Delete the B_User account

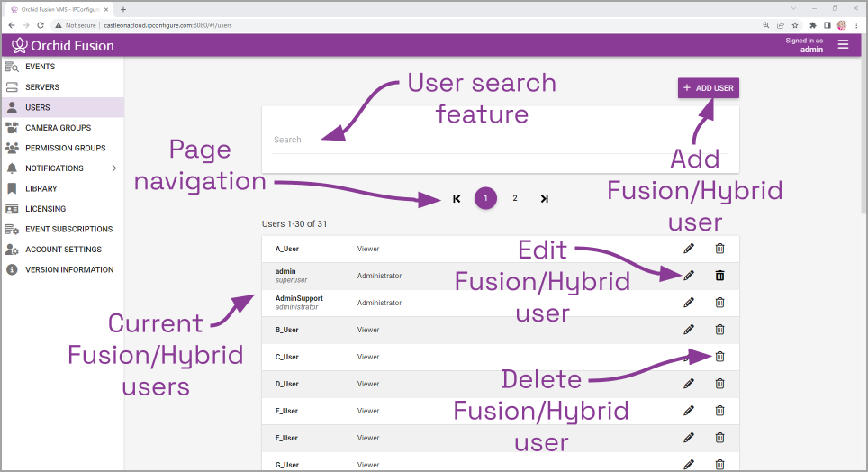(x=719, y=330)
